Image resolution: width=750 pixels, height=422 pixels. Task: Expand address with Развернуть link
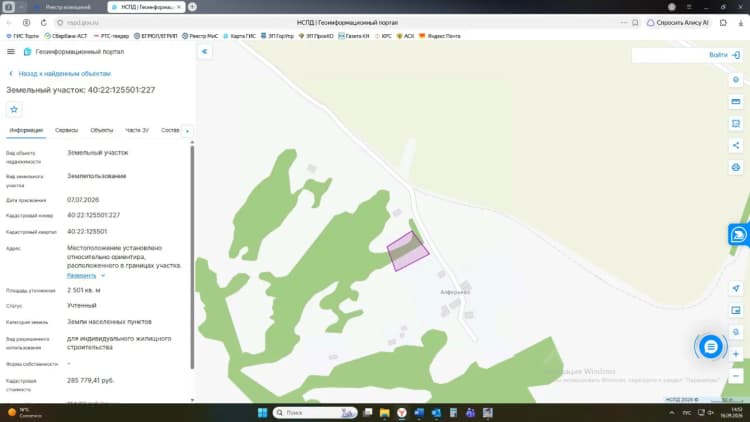(x=86, y=276)
